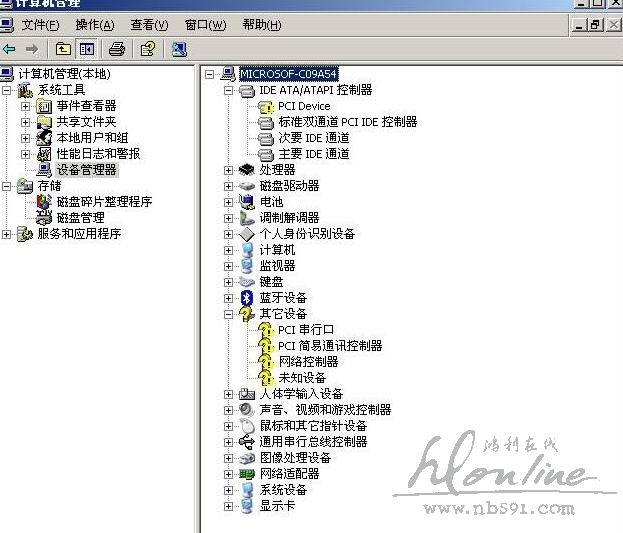This screenshot has height=533, width=623.
Task: Click the 共享文件夹 label
Action: pos(86,122)
